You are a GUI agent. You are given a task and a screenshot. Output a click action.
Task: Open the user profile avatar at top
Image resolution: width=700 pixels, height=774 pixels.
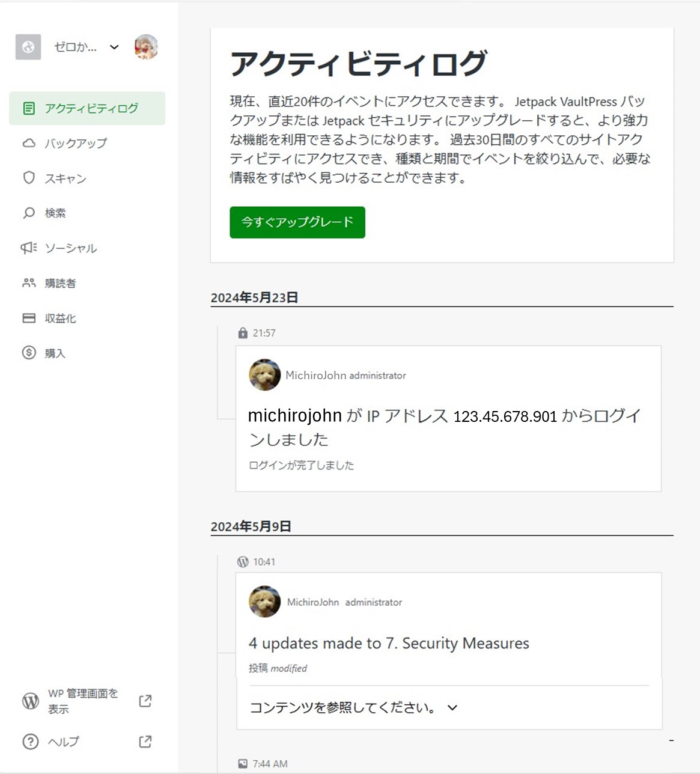click(146, 47)
